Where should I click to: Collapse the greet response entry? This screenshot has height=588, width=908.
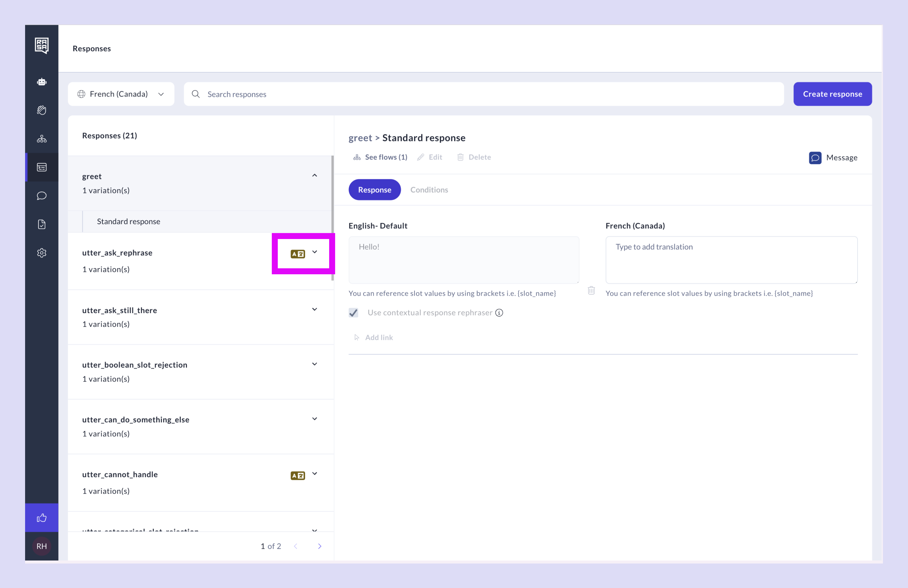click(315, 175)
